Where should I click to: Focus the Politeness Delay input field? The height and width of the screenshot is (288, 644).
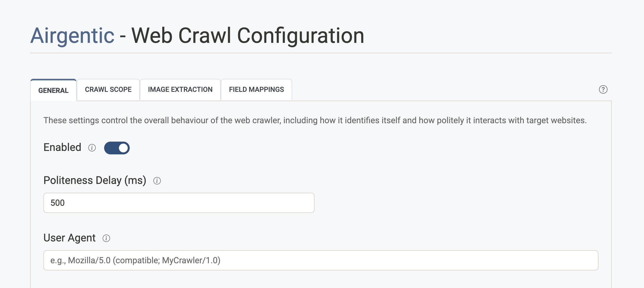tap(179, 203)
